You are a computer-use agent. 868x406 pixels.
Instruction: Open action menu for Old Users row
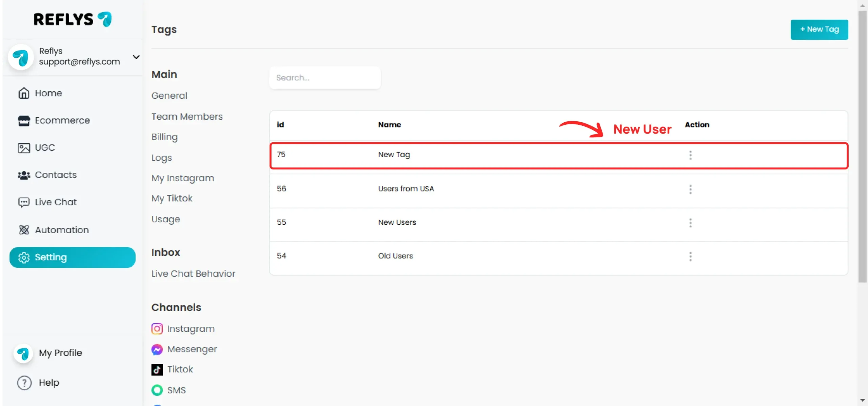[690, 257]
